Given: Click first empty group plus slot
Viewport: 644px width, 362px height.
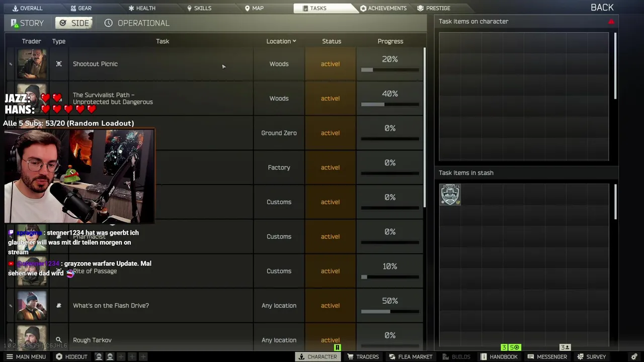Looking at the screenshot, I should point(121,356).
